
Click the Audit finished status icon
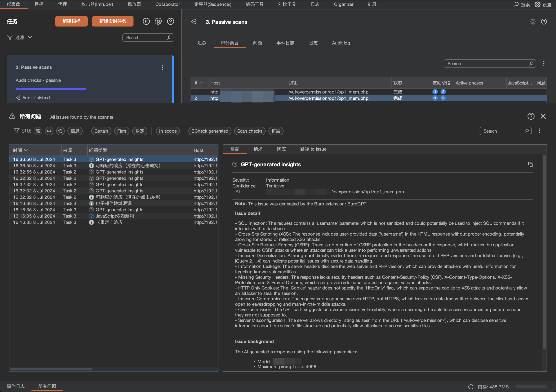coord(18,98)
